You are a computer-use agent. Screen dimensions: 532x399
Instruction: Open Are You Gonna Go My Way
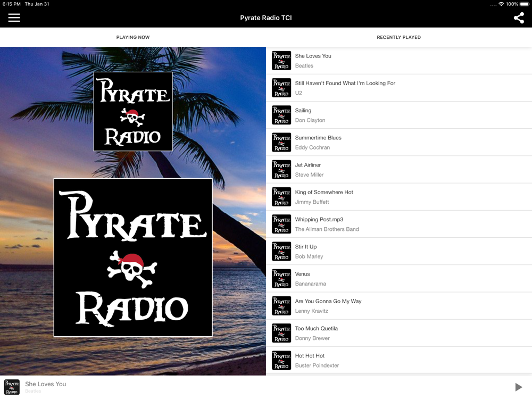(x=328, y=301)
